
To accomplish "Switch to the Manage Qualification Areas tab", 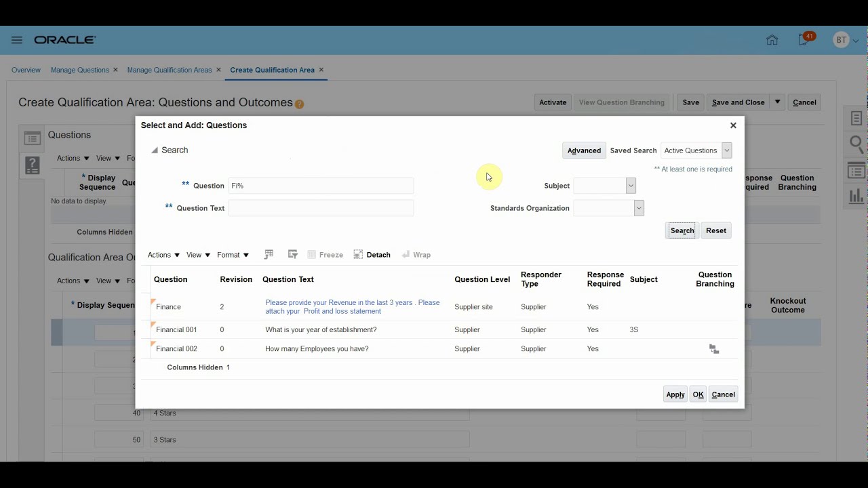I will (170, 70).
